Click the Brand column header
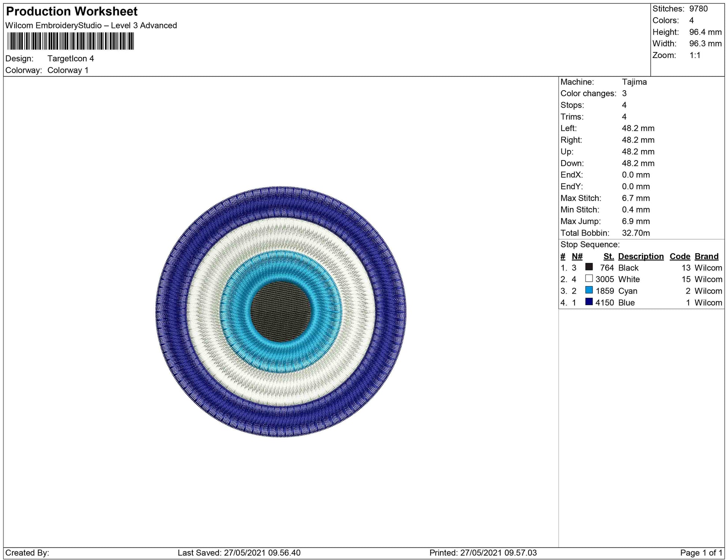 [706, 256]
